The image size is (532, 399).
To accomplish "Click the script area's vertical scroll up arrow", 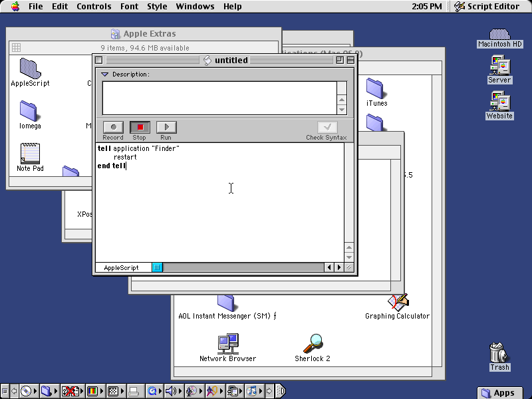I will pos(349,247).
